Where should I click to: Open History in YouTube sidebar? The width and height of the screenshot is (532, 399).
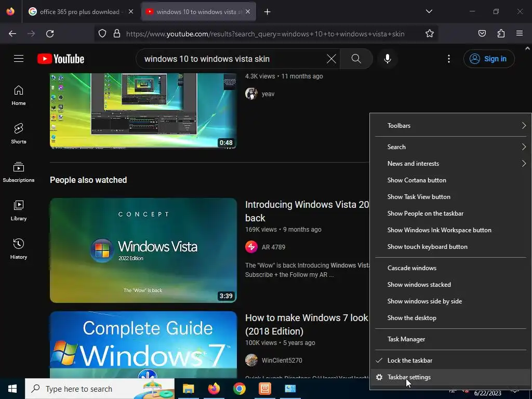(x=19, y=249)
